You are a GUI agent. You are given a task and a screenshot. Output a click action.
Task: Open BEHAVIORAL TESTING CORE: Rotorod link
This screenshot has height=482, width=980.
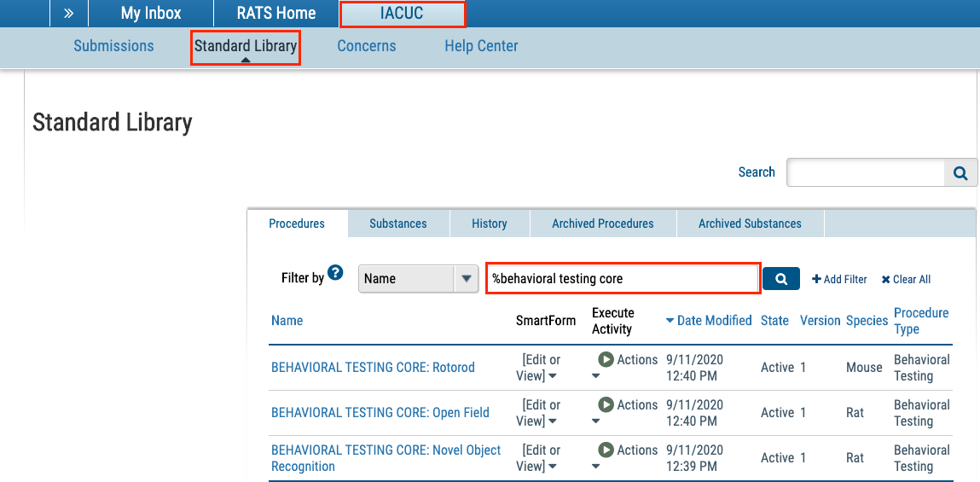coord(373,368)
